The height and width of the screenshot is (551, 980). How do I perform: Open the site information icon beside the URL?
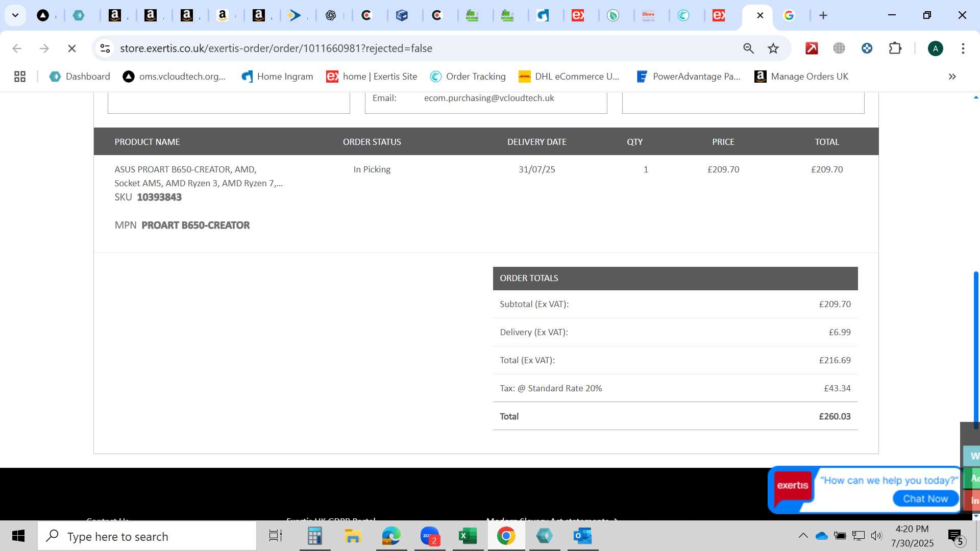pos(105,48)
